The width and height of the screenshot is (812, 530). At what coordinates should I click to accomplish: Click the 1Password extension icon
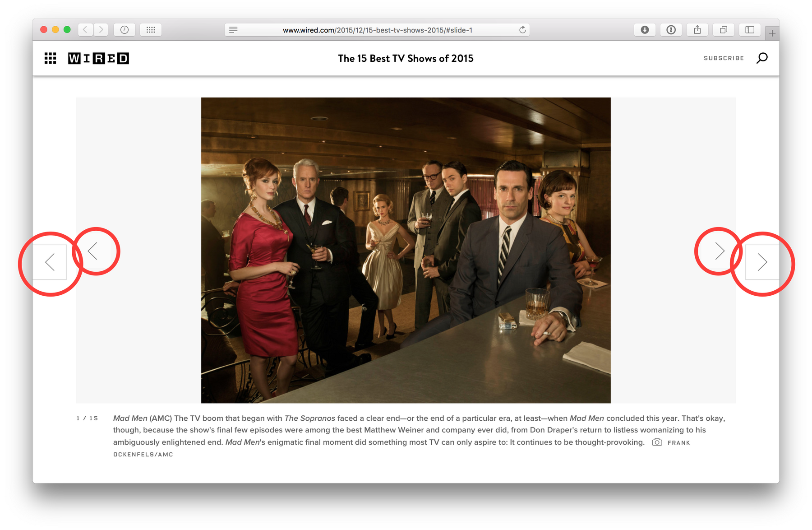[x=671, y=30]
